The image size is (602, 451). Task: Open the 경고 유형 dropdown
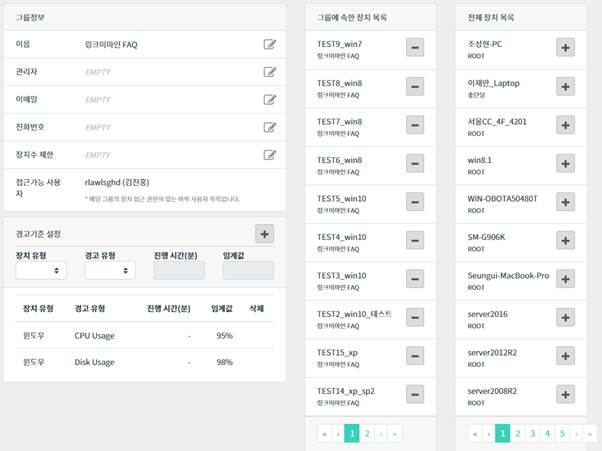[110, 270]
